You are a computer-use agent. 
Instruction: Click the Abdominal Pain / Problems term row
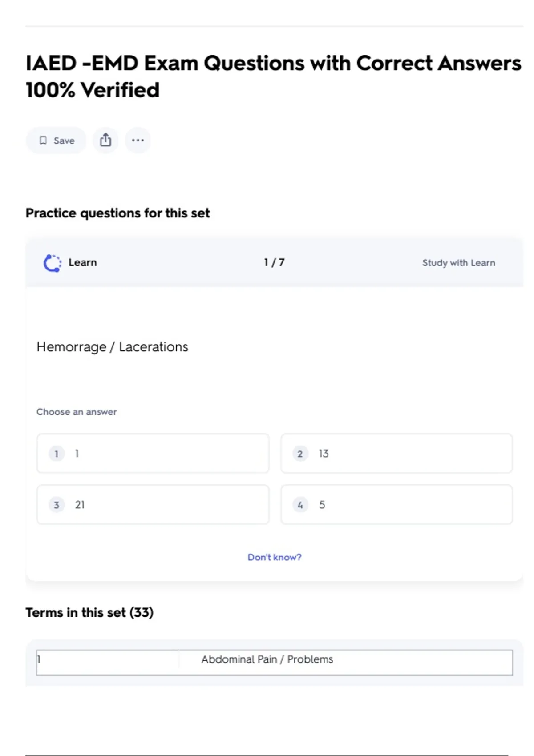(x=267, y=659)
